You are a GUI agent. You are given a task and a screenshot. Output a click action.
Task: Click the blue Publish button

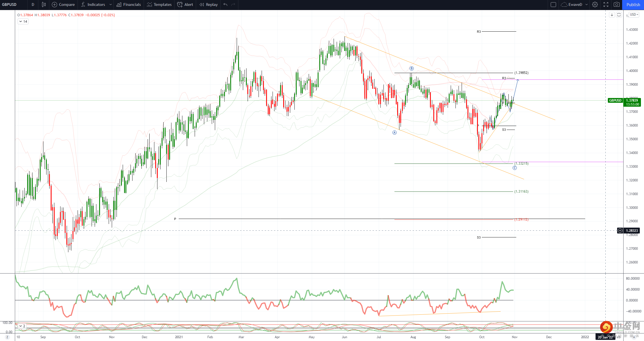633,4
